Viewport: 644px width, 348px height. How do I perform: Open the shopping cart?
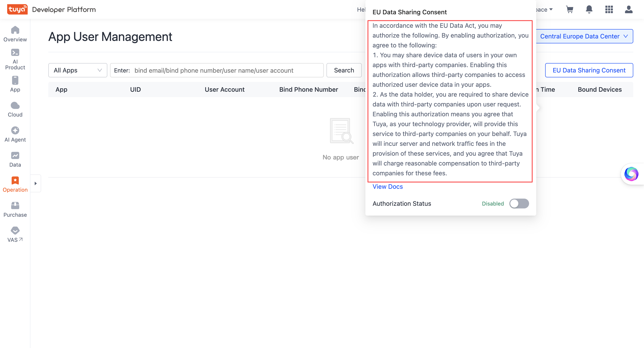pyautogui.click(x=570, y=9)
